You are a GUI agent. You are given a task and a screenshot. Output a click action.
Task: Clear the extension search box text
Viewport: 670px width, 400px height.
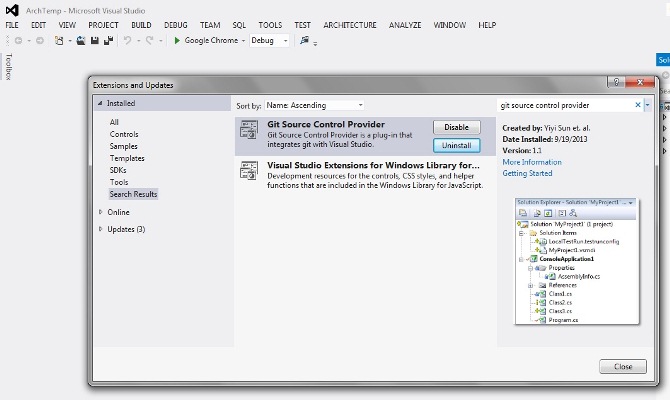(x=638, y=105)
